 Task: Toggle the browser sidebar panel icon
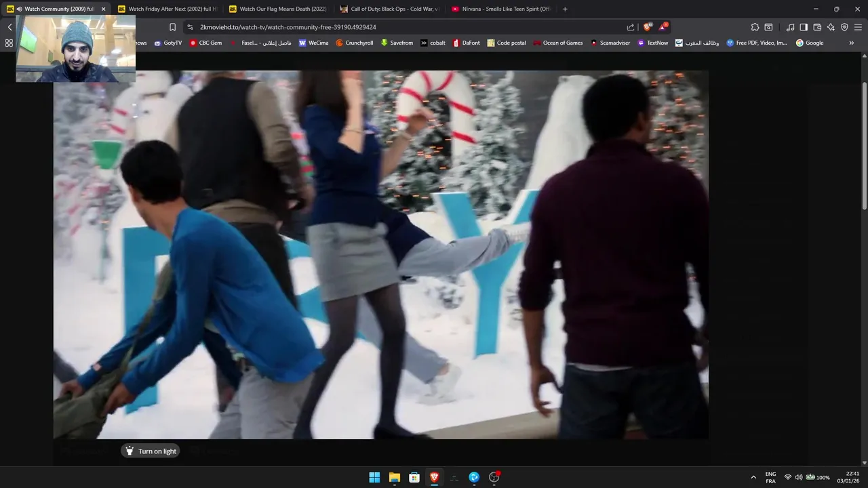[x=804, y=27]
